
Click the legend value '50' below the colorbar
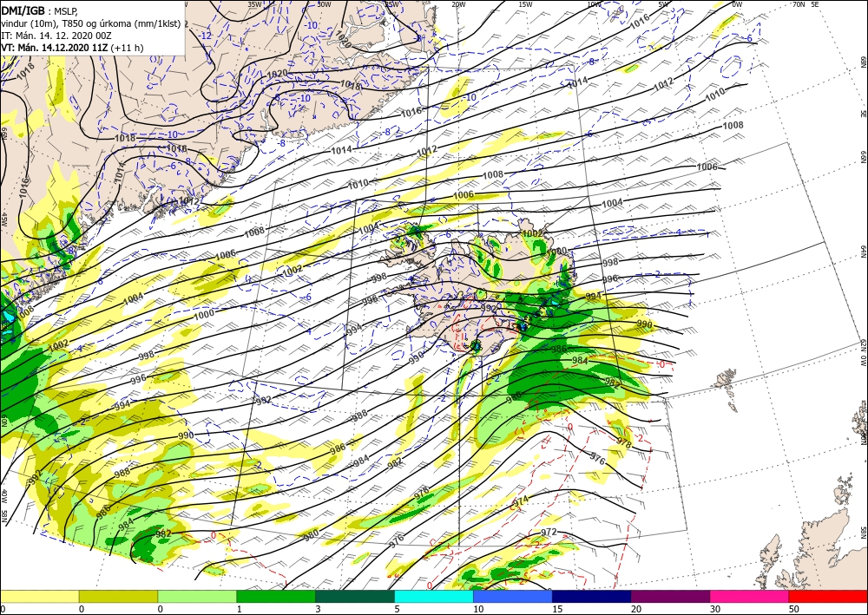click(794, 609)
